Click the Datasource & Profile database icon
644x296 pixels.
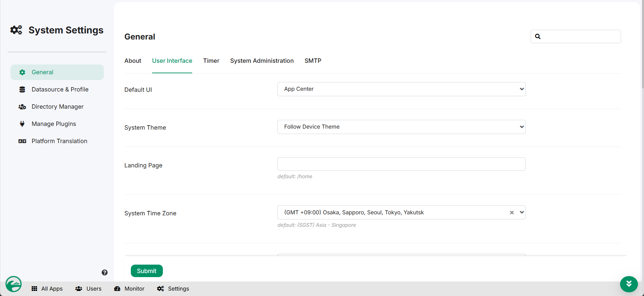pyautogui.click(x=22, y=89)
